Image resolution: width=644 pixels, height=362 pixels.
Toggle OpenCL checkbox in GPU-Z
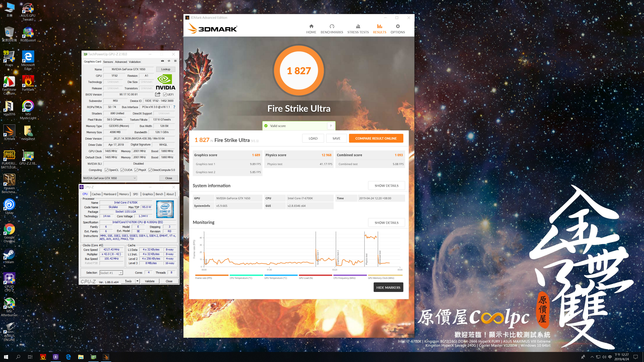coord(106,170)
